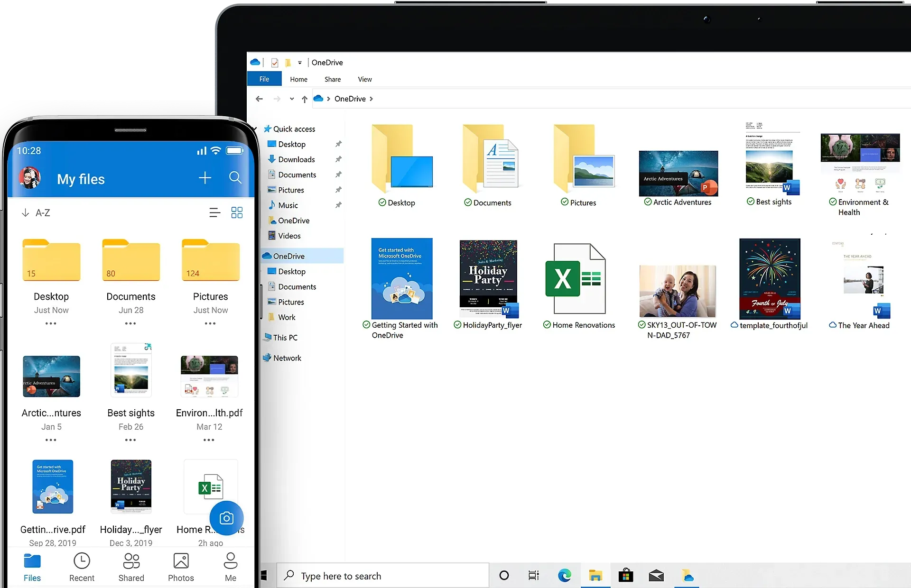The width and height of the screenshot is (911, 588).
Task: Select the Pictures folder in OneDrive window
Action: [x=583, y=165]
